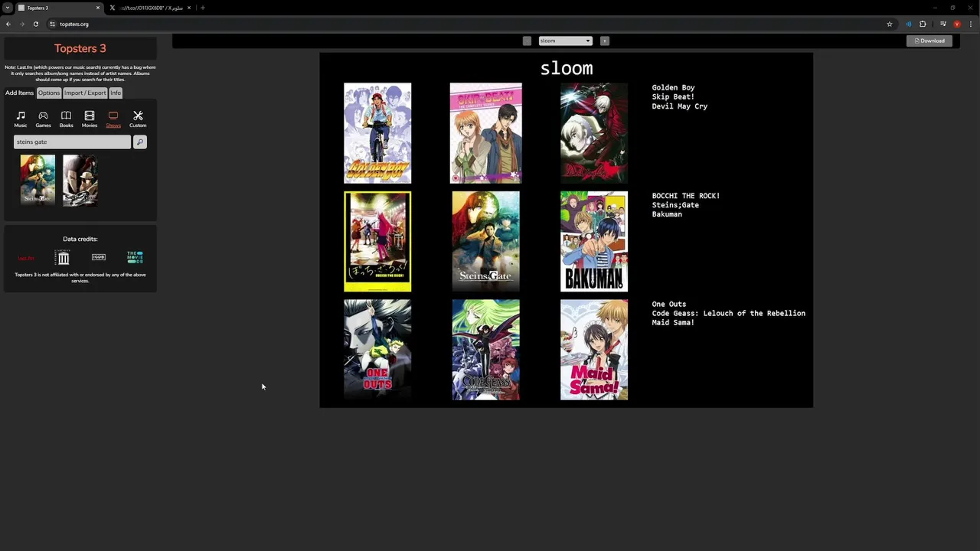Click the Download button

click(x=929, y=41)
